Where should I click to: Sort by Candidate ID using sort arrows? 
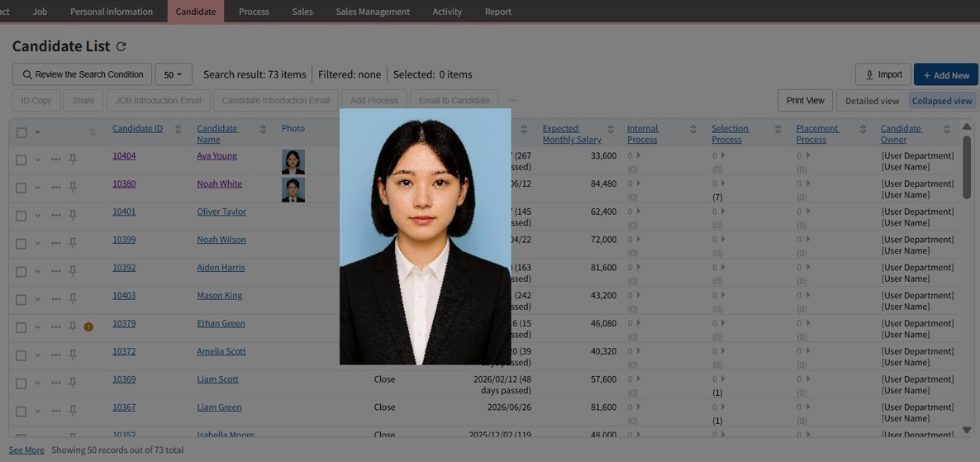point(178,129)
